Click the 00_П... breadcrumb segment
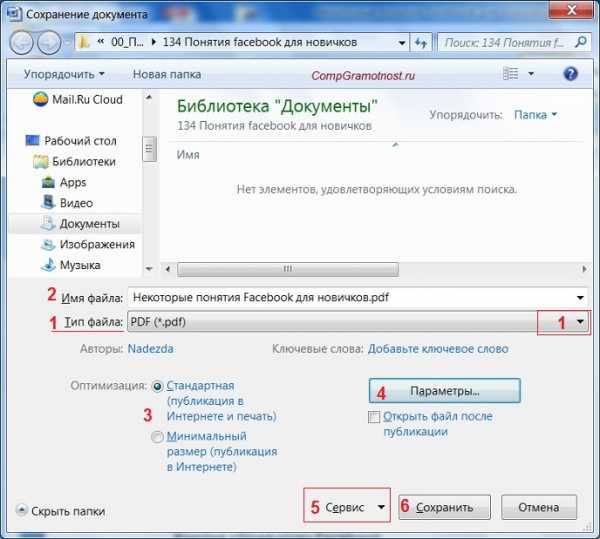The height and width of the screenshot is (539, 600). (x=127, y=42)
